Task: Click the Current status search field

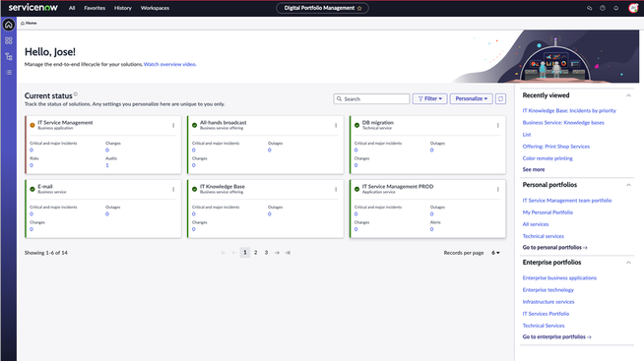Action: (371, 99)
